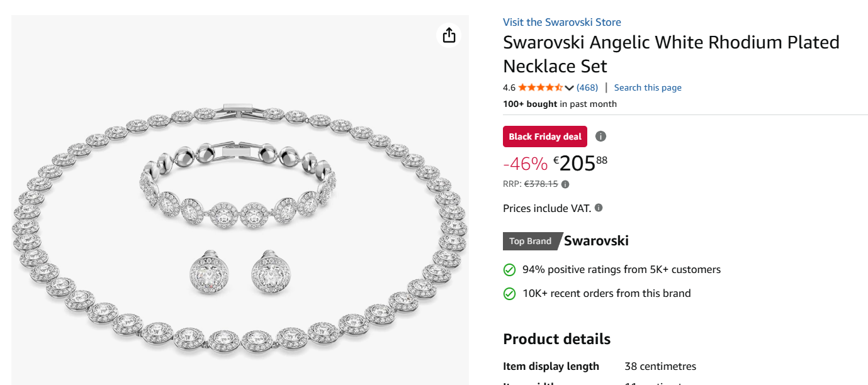Open the 468 reviews link
This screenshot has width=868, height=385.
(x=587, y=87)
